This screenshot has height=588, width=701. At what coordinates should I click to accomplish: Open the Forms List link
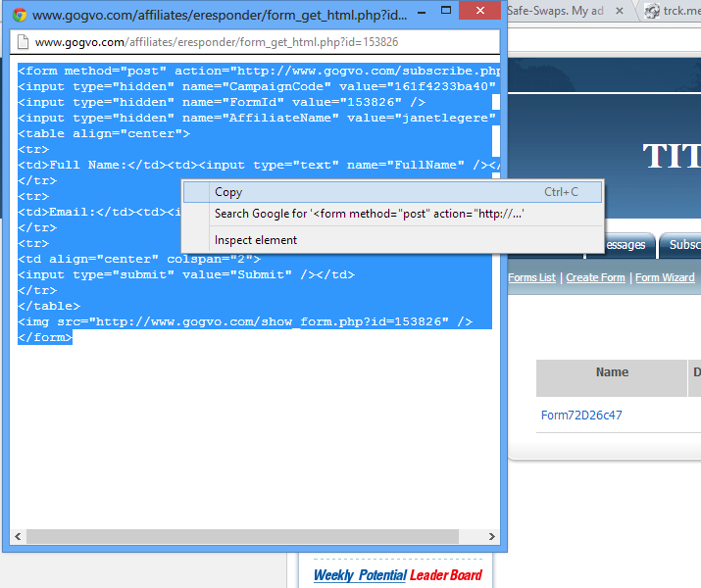531,277
